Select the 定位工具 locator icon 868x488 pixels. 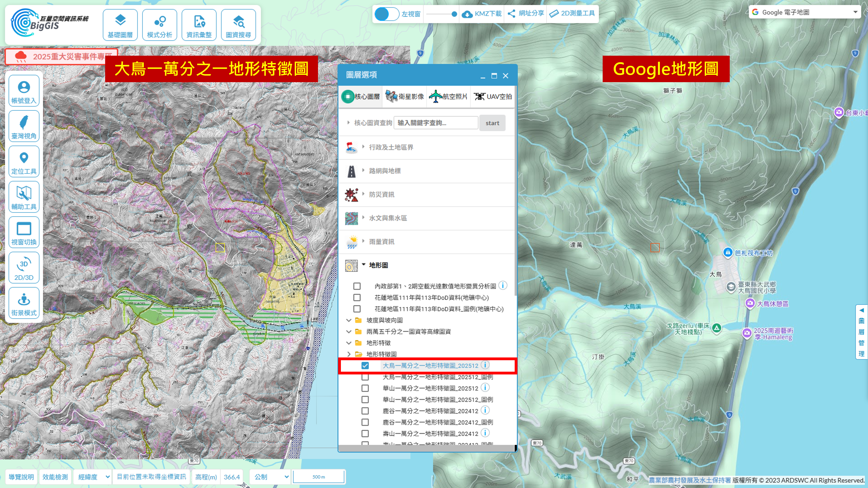24,162
